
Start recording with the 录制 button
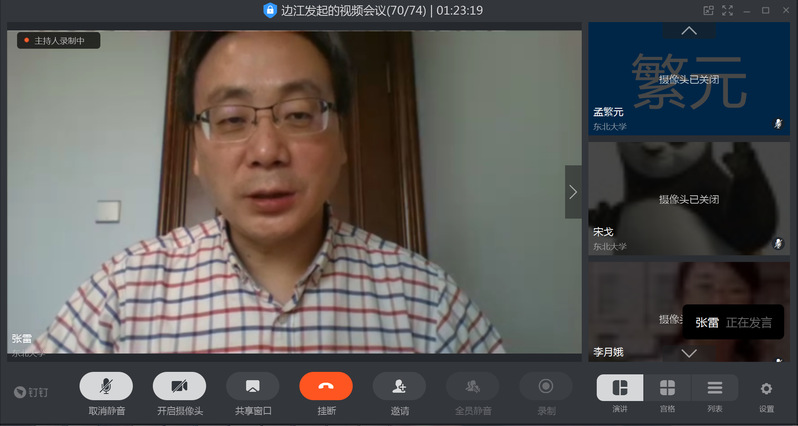[x=546, y=386]
